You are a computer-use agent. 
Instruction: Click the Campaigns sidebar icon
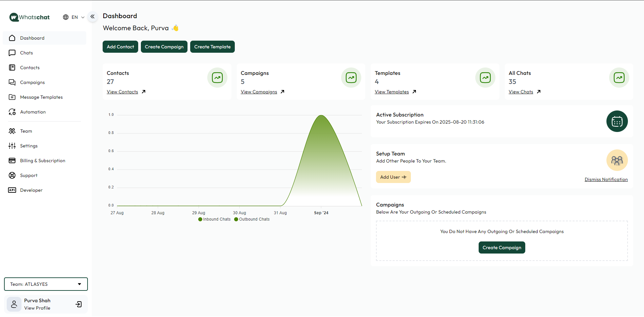(12, 82)
